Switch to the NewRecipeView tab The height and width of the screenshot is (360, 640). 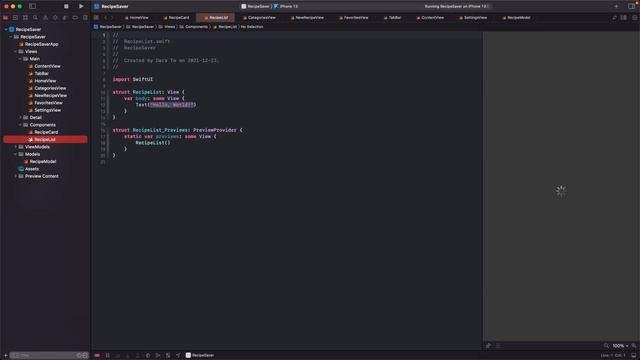[x=307, y=18]
